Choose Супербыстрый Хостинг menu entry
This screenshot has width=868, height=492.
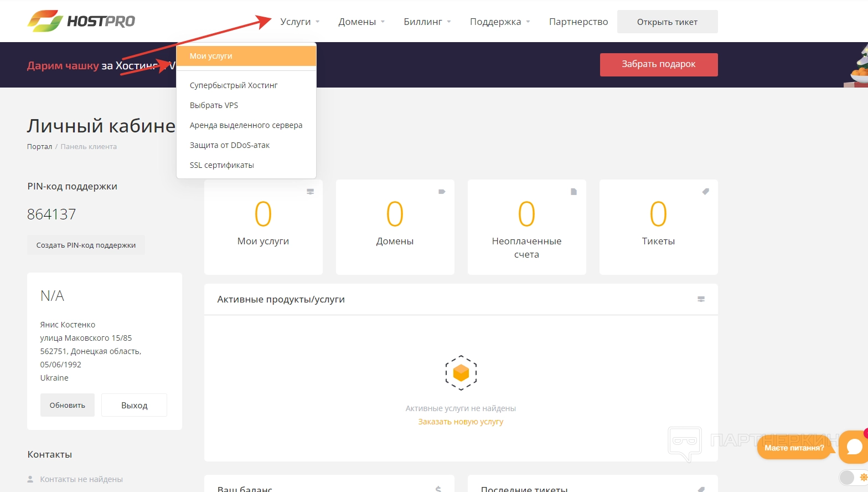246,85
